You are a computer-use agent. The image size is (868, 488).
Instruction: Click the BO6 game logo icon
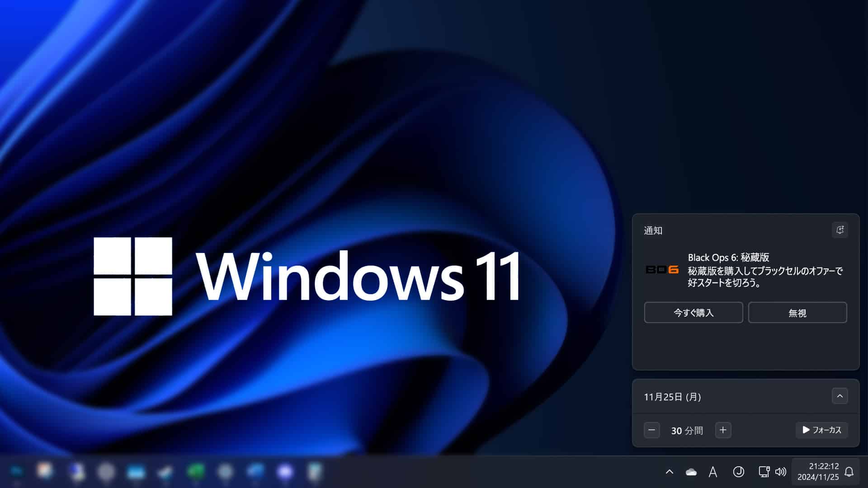coord(662,270)
